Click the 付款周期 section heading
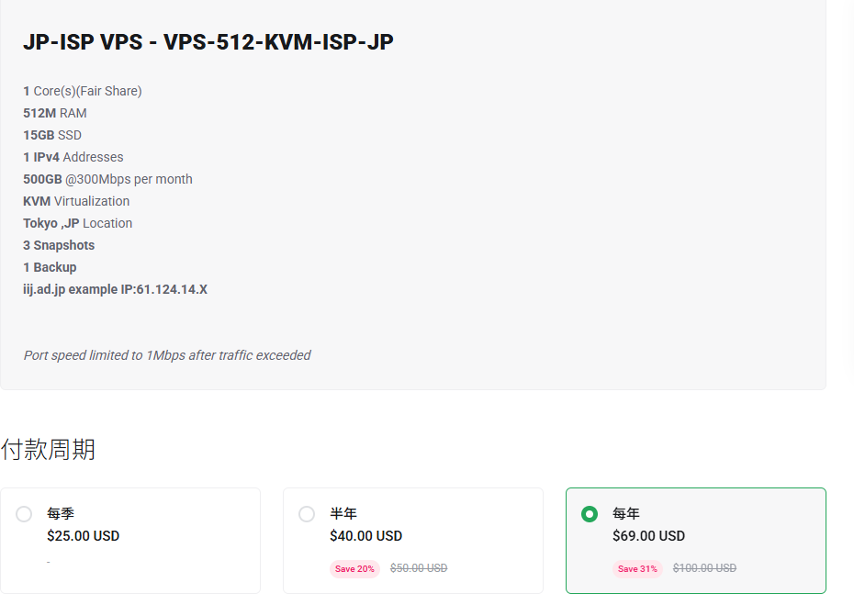This screenshot has width=854, height=616. coord(48,450)
